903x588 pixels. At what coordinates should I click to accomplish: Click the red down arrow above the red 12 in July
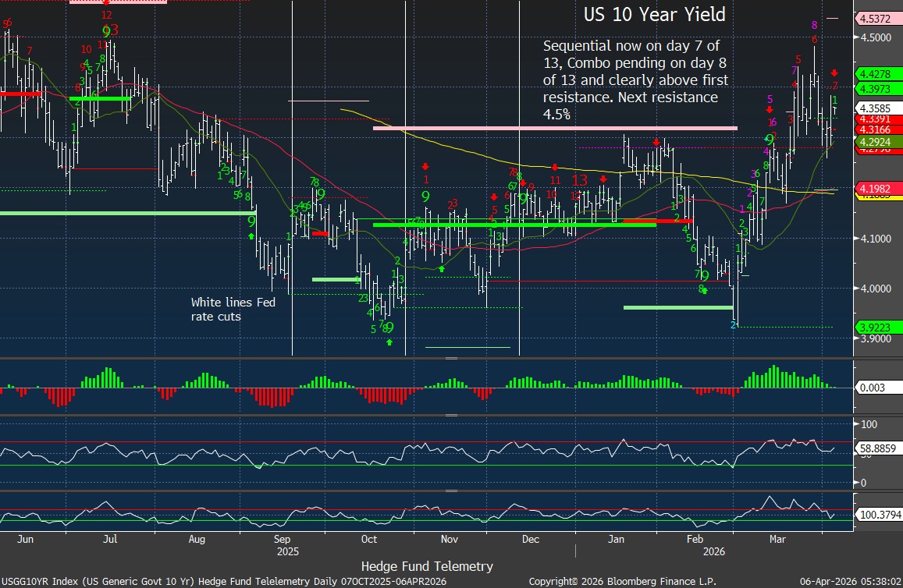106,3
